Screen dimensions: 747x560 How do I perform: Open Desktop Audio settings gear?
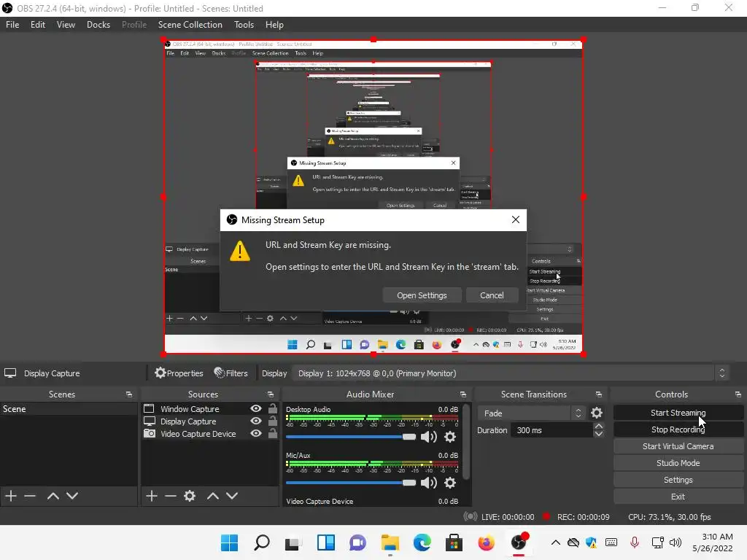[x=450, y=437]
